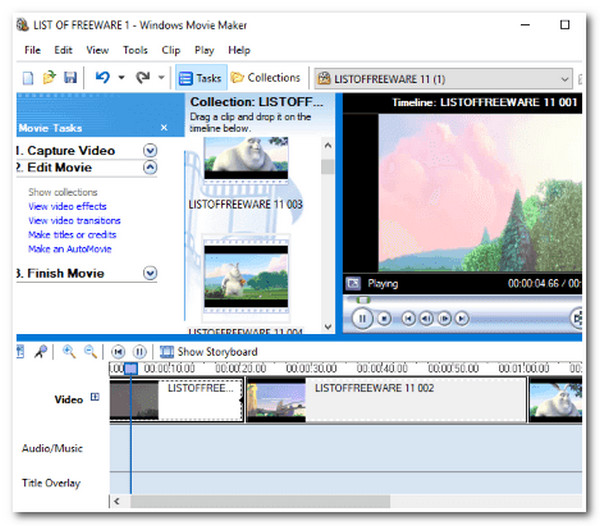
Task: Open the undo history dropdown arrow
Action: [x=121, y=78]
